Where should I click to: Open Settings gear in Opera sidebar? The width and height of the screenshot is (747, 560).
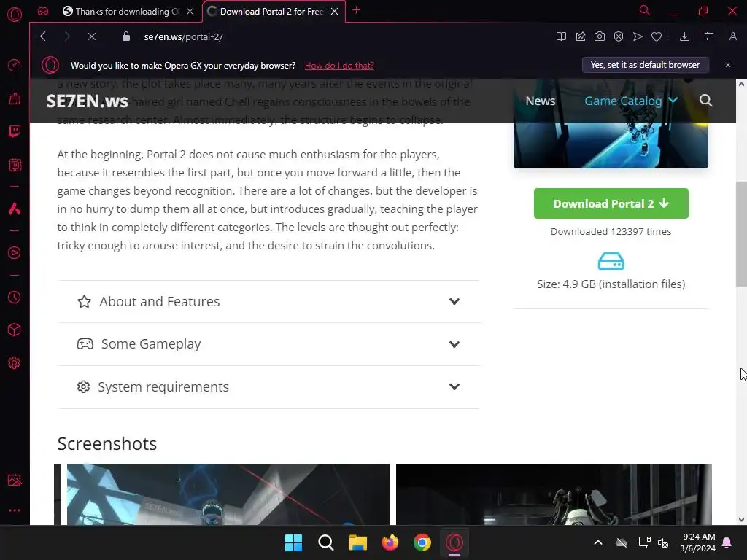pos(15,363)
